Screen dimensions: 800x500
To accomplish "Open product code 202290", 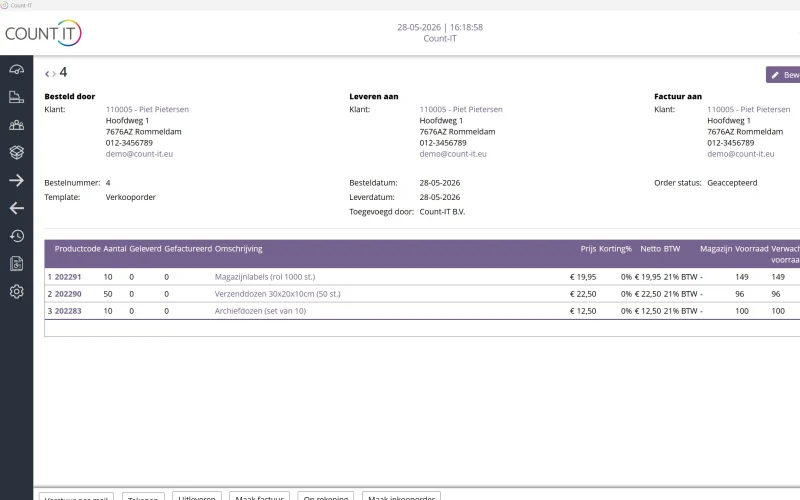I will tap(68, 294).
